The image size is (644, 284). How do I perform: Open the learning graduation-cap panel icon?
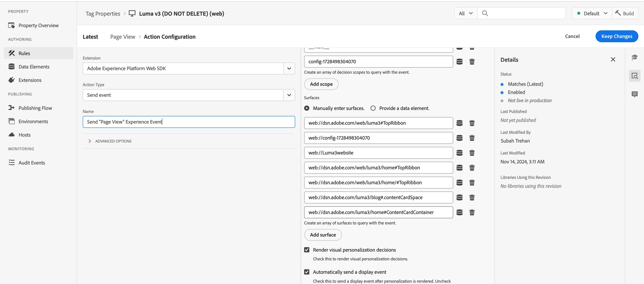[634, 58]
